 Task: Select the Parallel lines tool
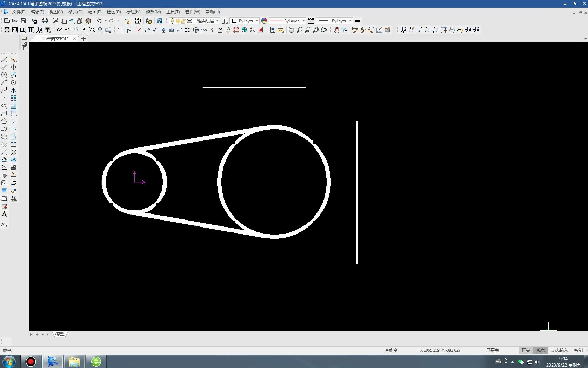pos(4,67)
